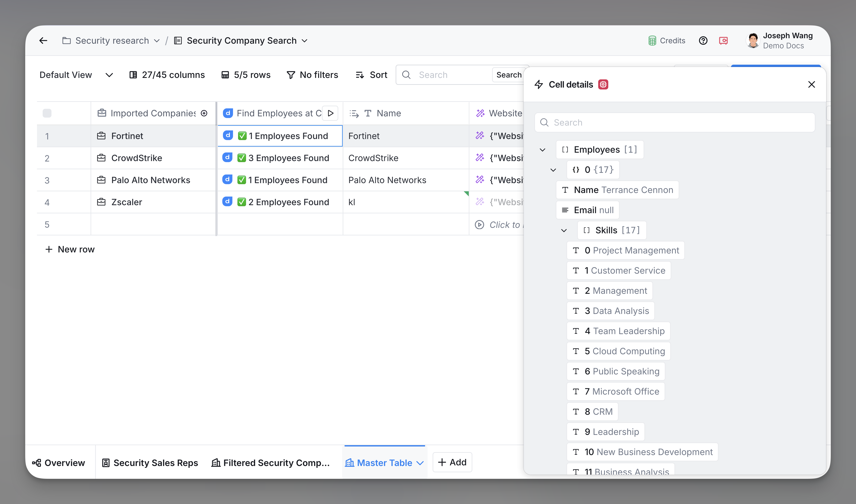Click the back arrow icon
The height and width of the screenshot is (504, 856).
(x=43, y=41)
